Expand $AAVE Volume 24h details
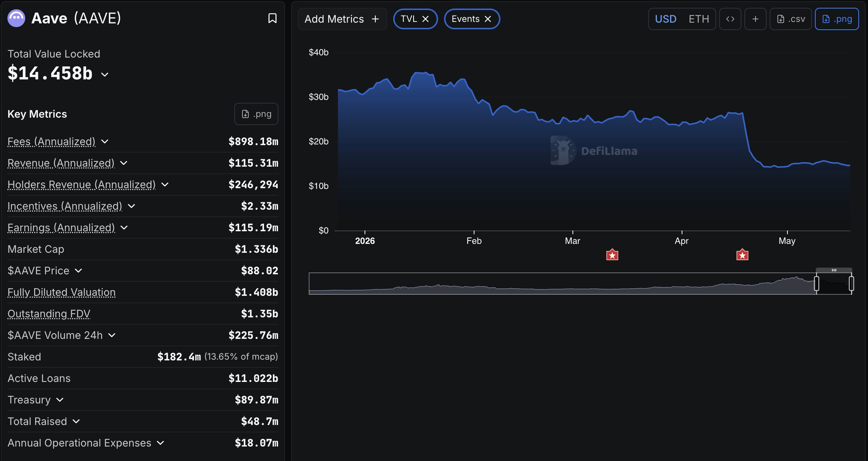This screenshot has height=461, width=868. pos(112,335)
